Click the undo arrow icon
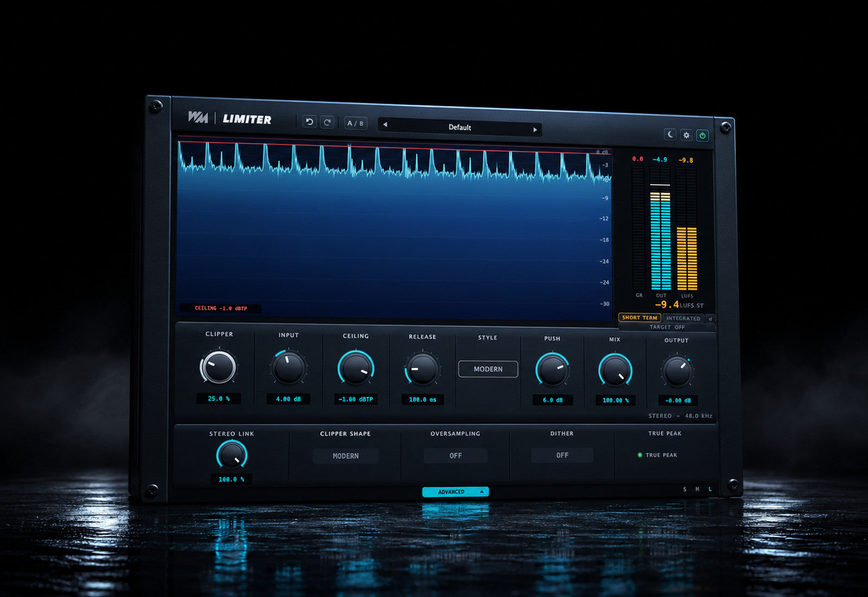 pyautogui.click(x=309, y=122)
